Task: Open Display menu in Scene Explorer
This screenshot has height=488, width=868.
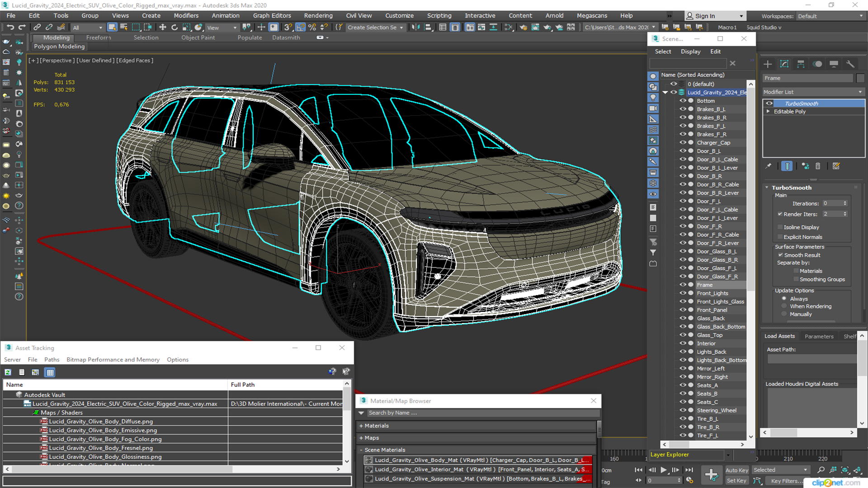Action: pos(690,52)
